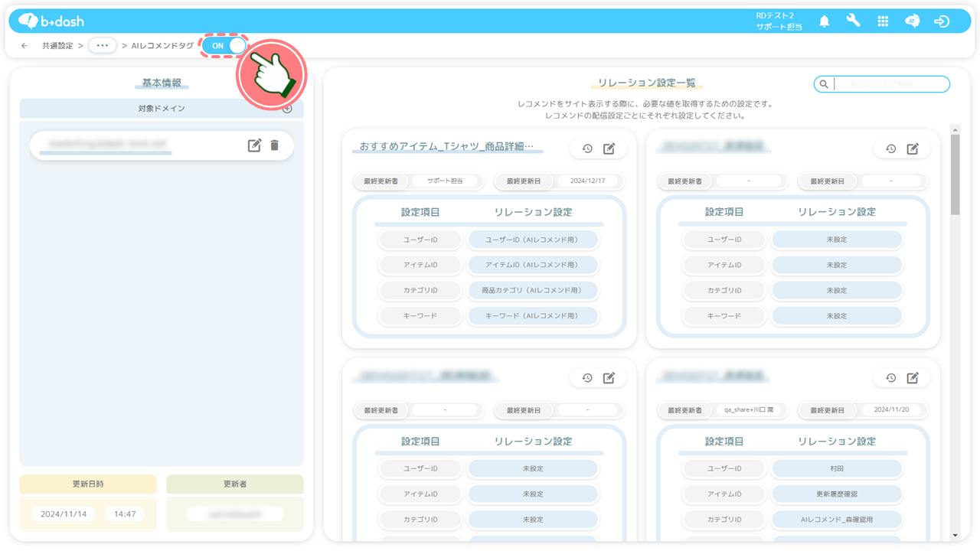This screenshot has width=980, height=551.
Task: Click the おすすめアイテム_Tシャツ_商品詳細 card title
Action: (x=446, y=146)
